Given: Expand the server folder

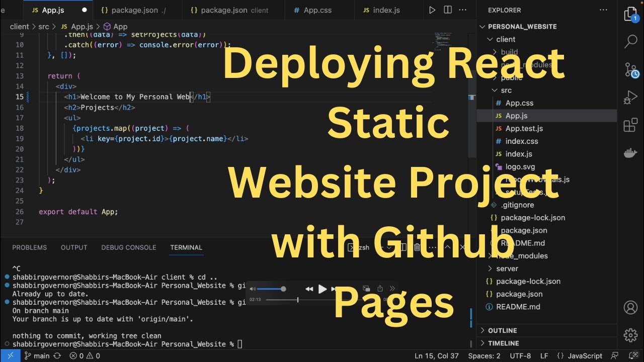Looking at the screenshot, I should click(547, 268).
